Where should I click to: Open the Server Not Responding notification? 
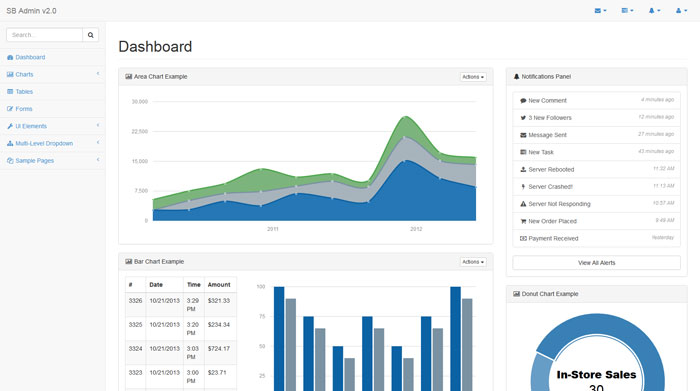[x=596, y=204]
